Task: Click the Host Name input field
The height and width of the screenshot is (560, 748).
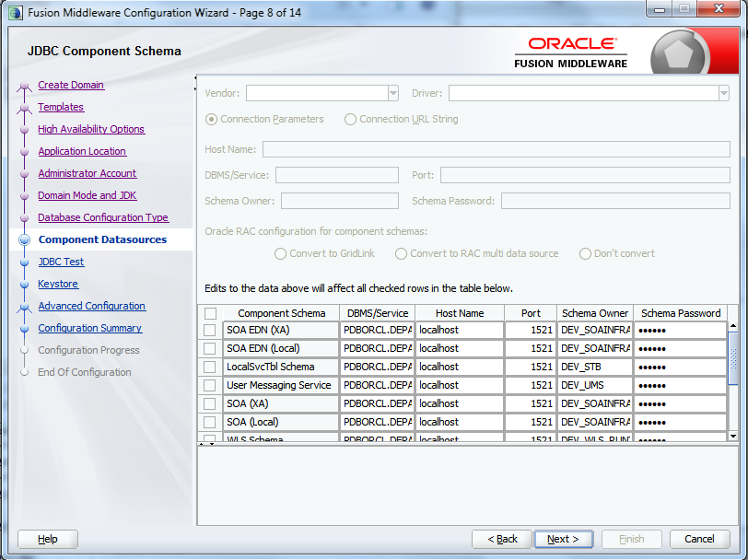Action: [497, 149]
